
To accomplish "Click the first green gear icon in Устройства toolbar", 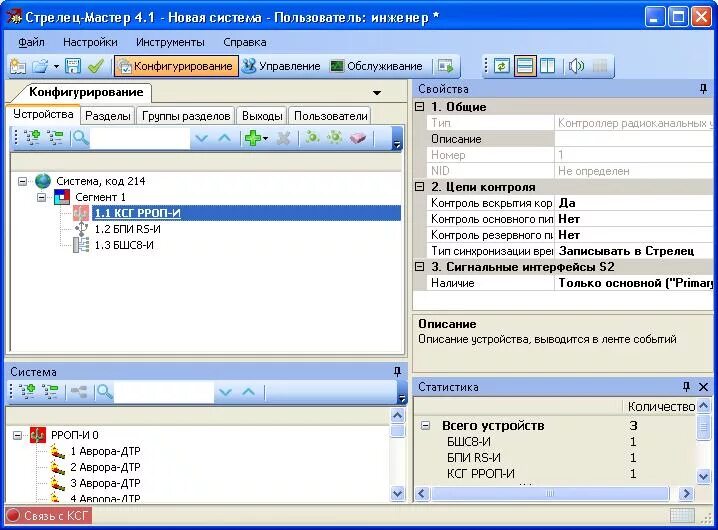I will click(x=312, y=137).
